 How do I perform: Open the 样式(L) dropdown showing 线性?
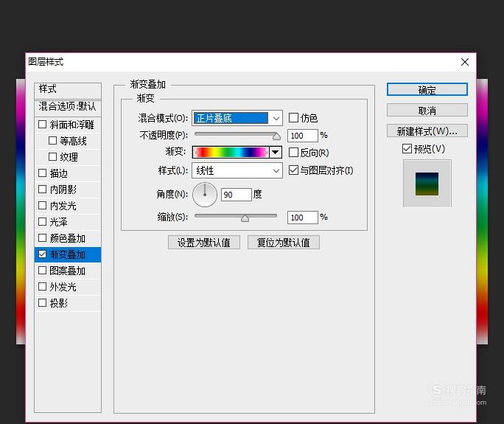pyautogui.click(x=237, y=170)
